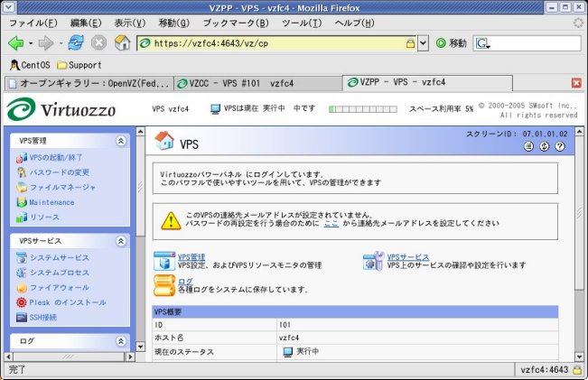
Task: Click sidebar vertical scrollbar down arrow
Action: [x=140, y=346]
